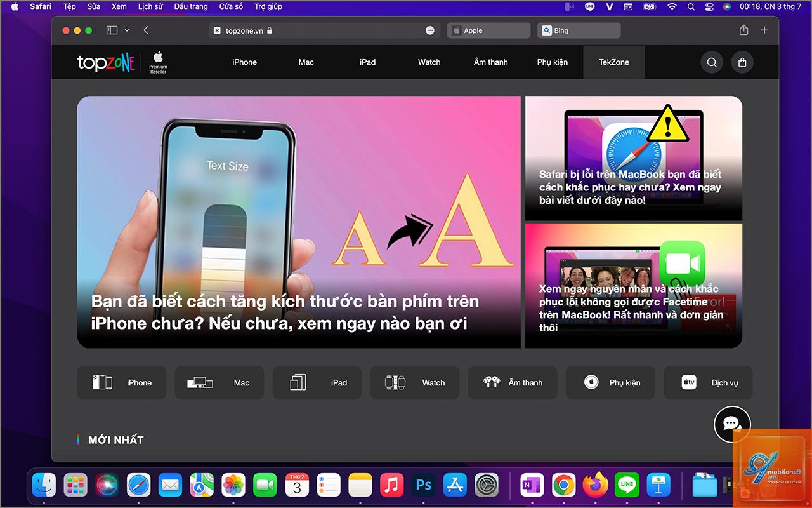Open iPhone in the site navigation

(244, 62)
